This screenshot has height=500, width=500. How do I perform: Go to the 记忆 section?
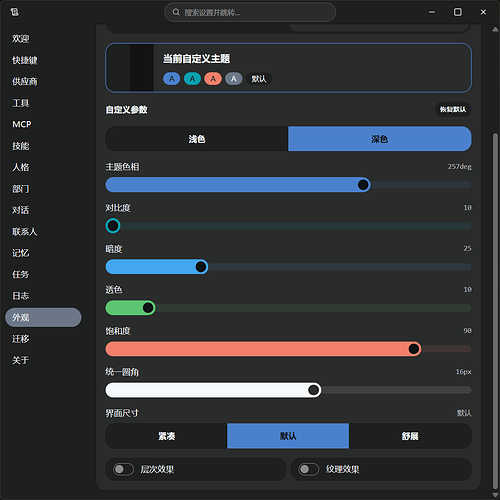21,253
